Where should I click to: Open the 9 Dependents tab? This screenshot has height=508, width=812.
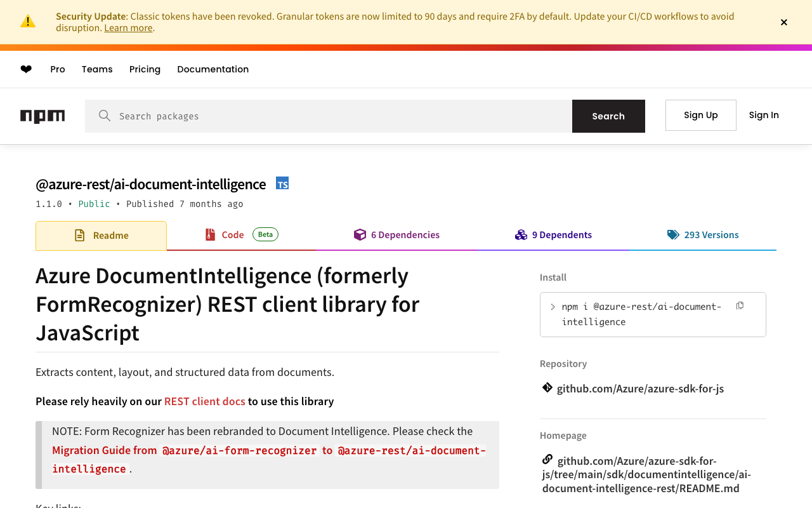tap(553, 235)
